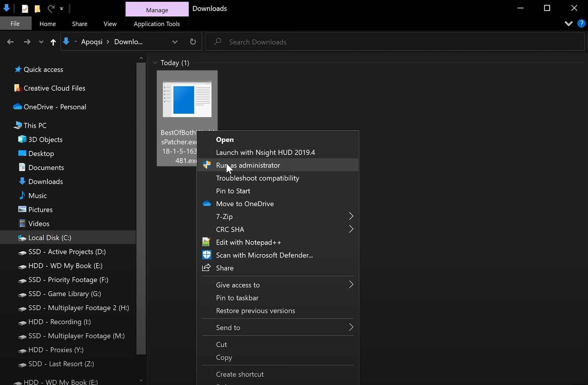This screenshot has height=385, width=588.
Task: Collapse the Today group chevron
Action: [155, 63]
